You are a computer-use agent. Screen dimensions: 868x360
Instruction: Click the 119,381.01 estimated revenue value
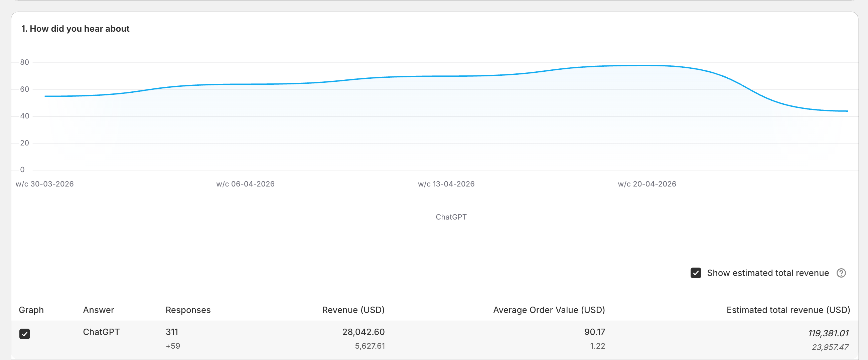(828, 333)
